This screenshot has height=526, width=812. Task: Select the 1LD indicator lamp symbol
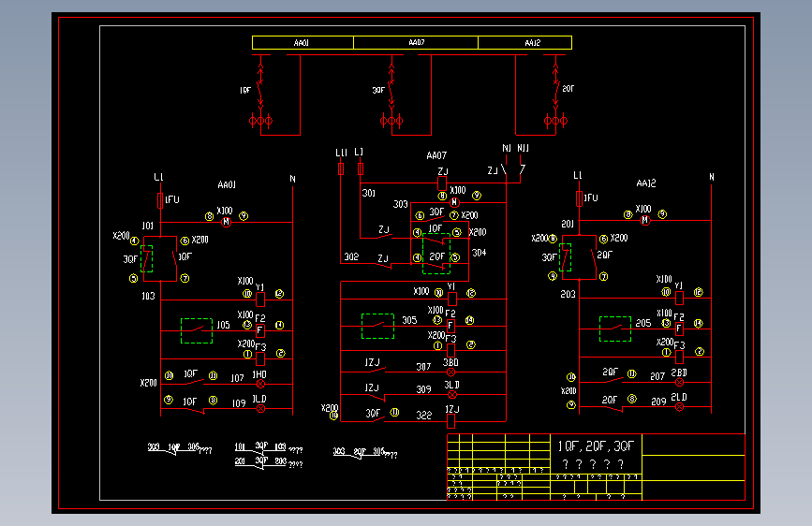click(x=260, y=408)
